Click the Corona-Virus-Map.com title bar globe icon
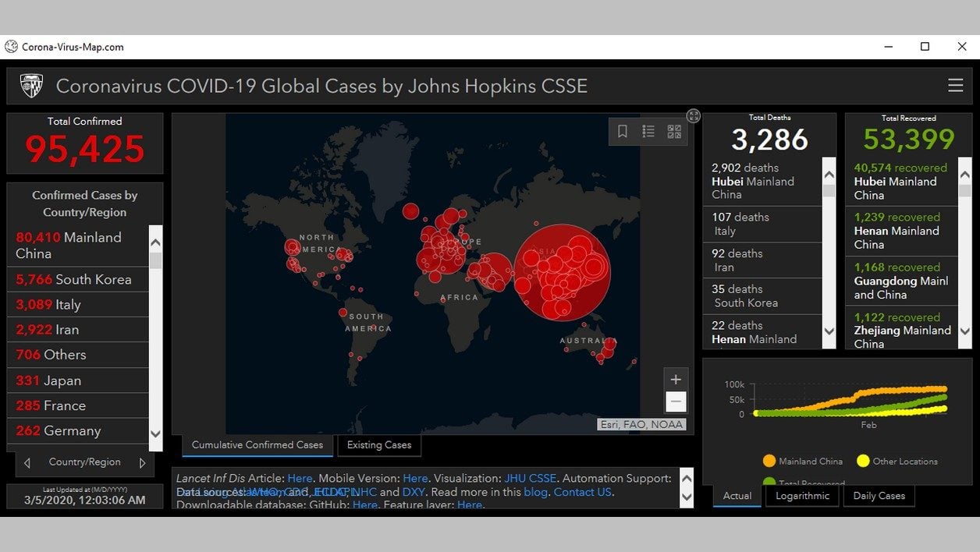Viewport: 980px width, 552px height. 11,47
